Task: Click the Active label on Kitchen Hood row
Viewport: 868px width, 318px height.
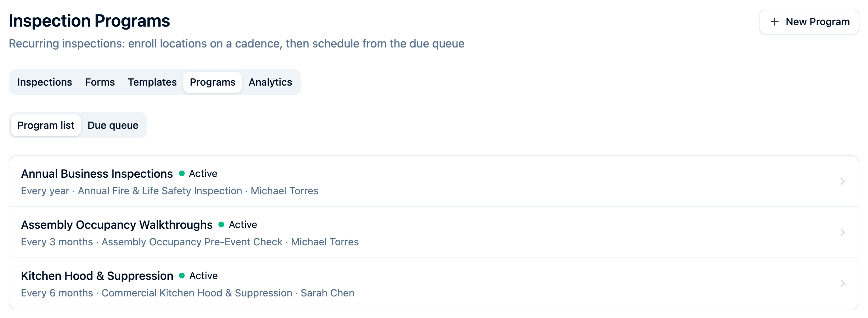Action: 203,276
